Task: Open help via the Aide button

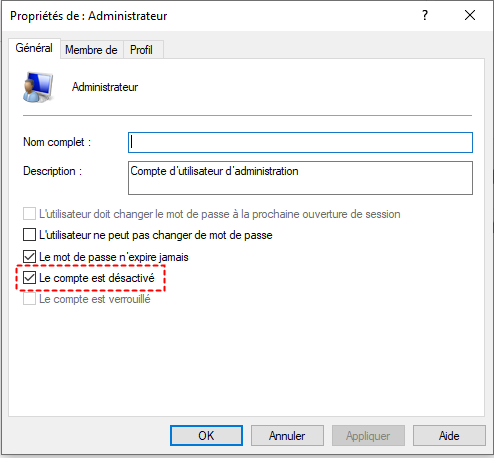Action: (449, 435)
